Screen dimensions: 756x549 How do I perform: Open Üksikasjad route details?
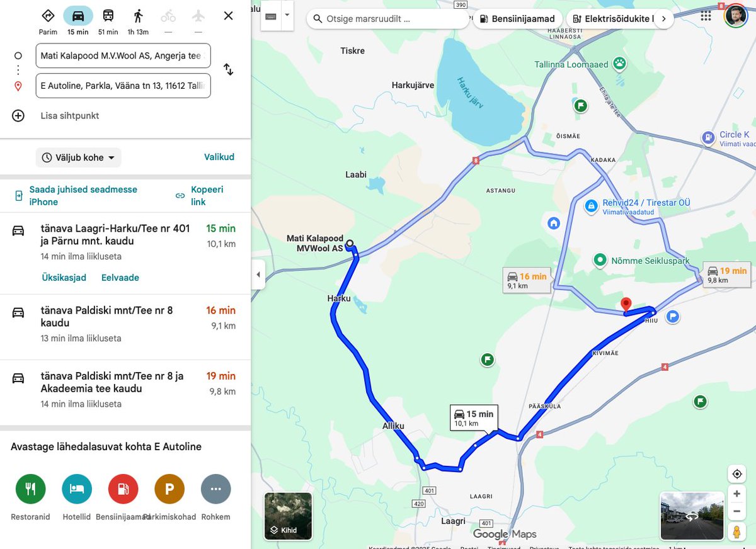click(x=64, y=278)
